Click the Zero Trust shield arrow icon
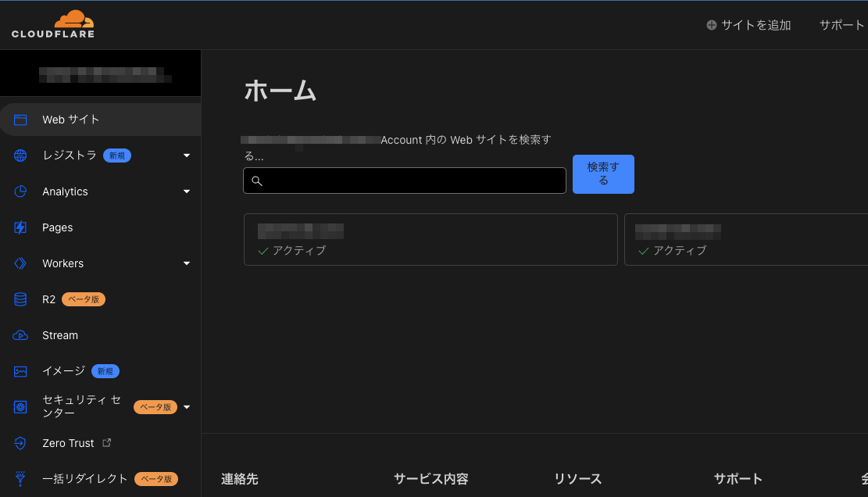The height and width of the screenshot is (497, 868). click(x=20, y=443)
